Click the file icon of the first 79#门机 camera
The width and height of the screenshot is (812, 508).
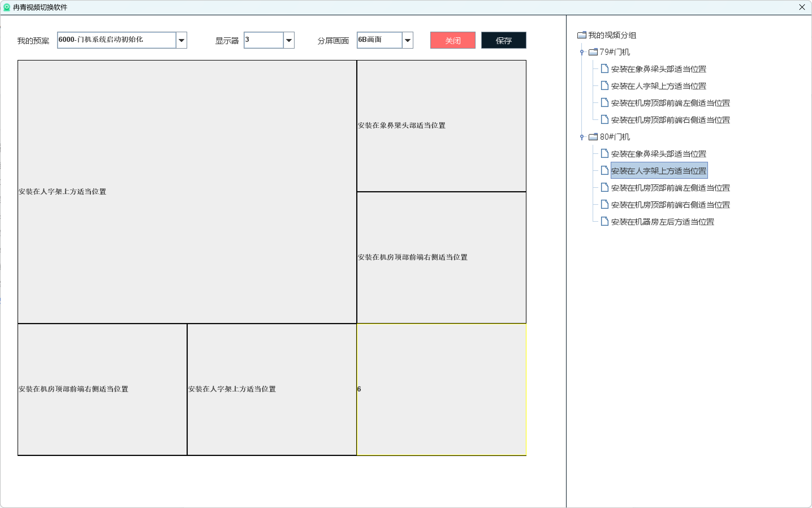(x=604, y=69)
